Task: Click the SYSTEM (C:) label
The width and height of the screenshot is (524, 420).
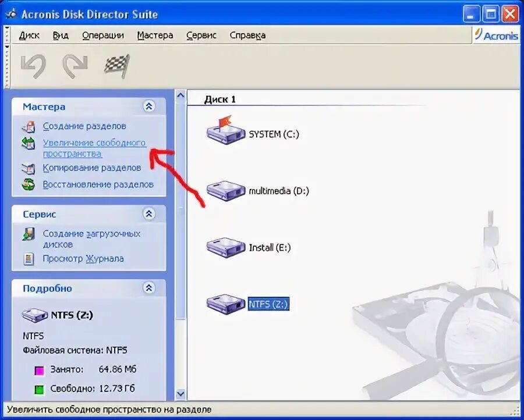Action: pos(274,134)
